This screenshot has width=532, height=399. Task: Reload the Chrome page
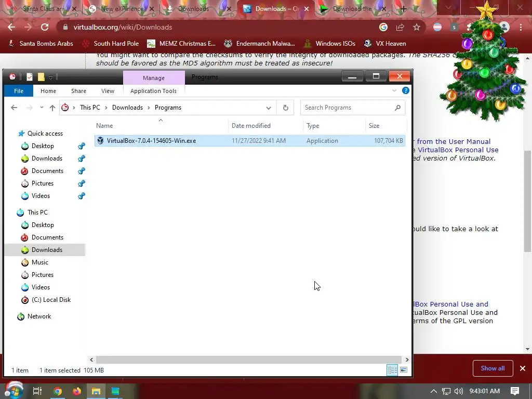pos(45,27)
